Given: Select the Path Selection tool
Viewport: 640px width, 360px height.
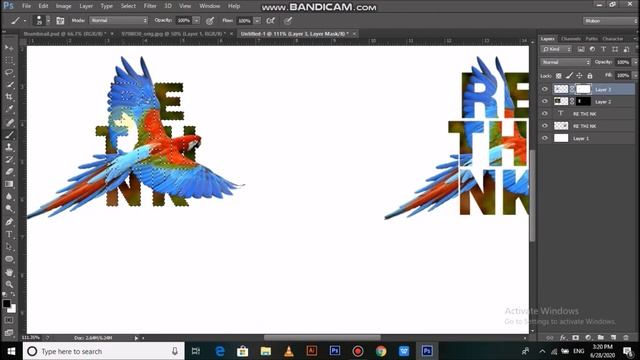Looking at the screenshot, I should tap(9, 247).
